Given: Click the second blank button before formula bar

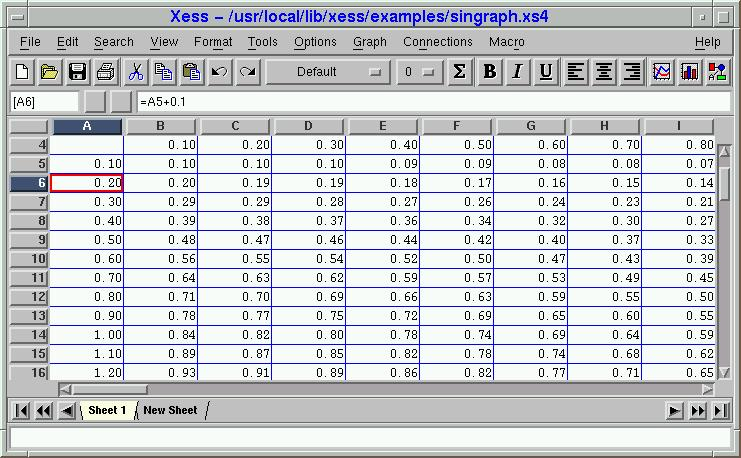Looking at the screenshot, I should [121, 102].
